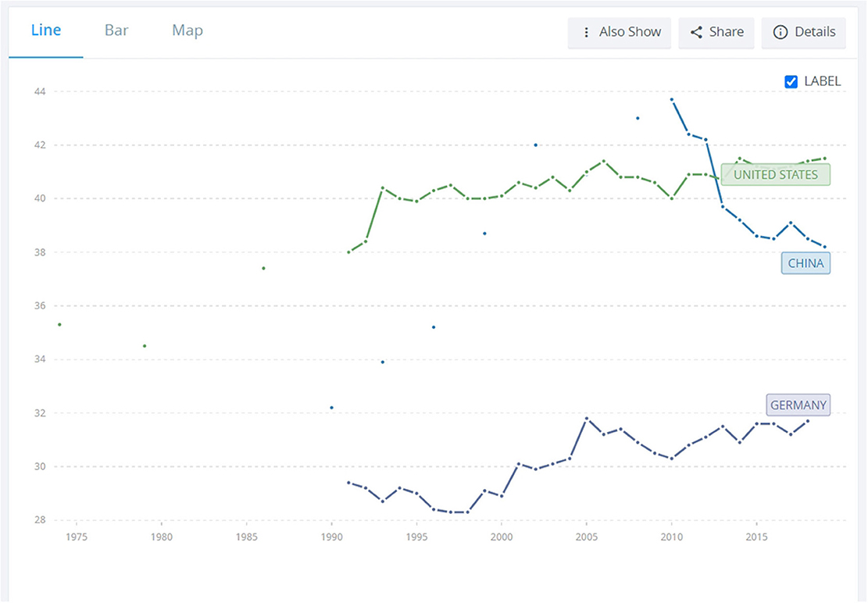The width and height of the screenshot is (868, 603).
Task: Click China's isolated 1990 data point
Action: [331, 408]
